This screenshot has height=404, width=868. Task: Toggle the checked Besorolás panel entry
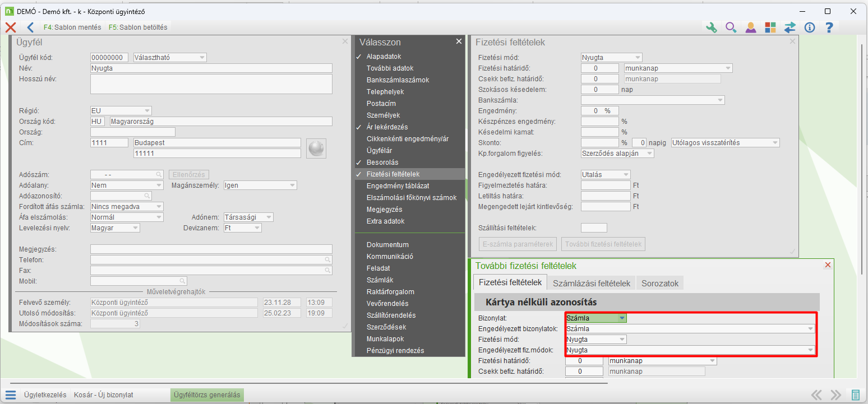[381, 162]
